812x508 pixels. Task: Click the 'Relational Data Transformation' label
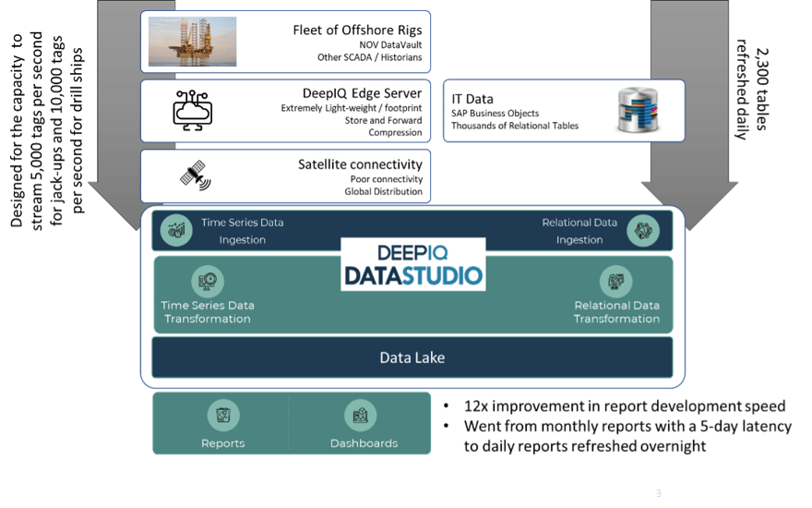tap(616, 312)
